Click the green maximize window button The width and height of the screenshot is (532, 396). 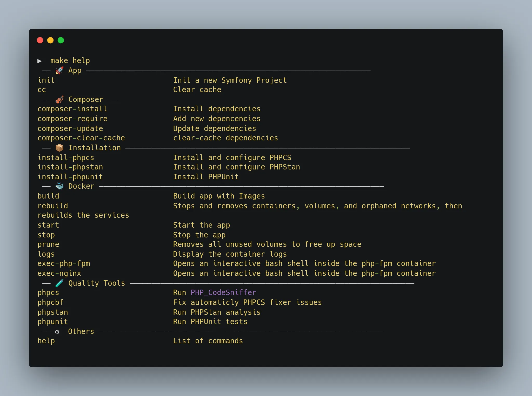61,40
